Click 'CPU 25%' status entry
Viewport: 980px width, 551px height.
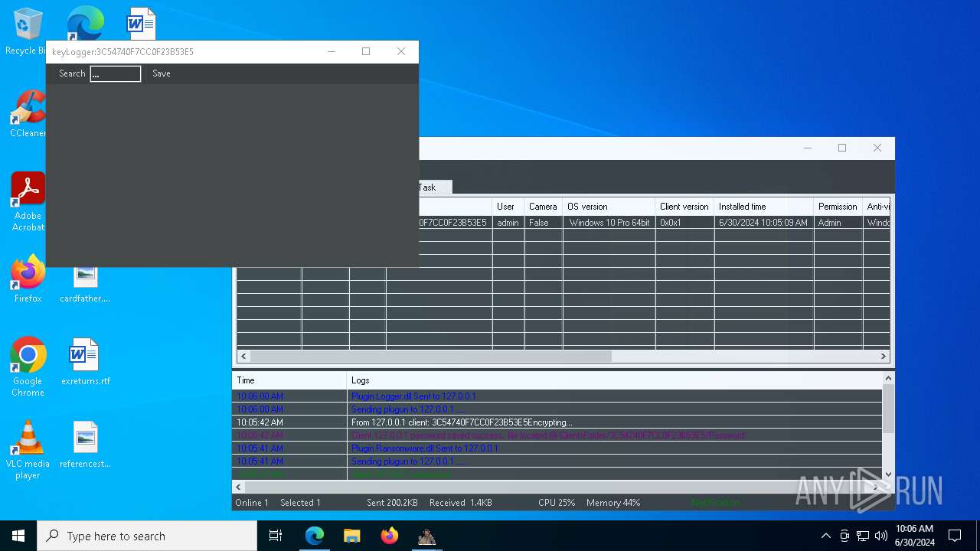[557, 503]
